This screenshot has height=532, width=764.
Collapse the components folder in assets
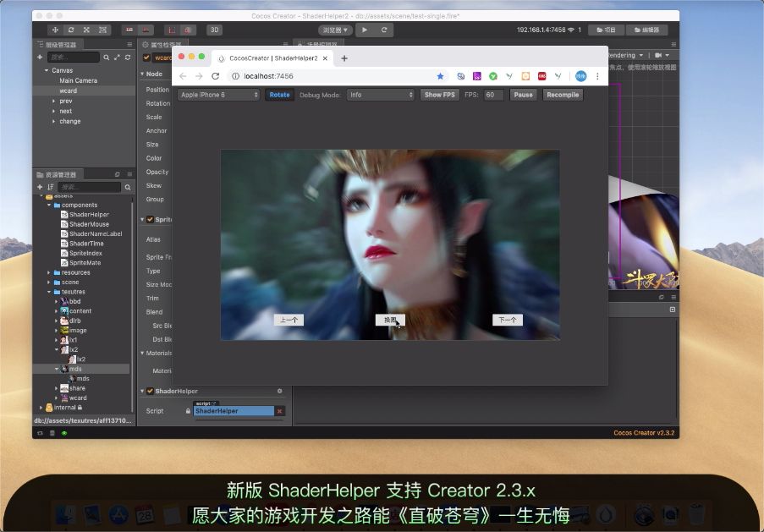pyautogui.click(x=49, y=205)
